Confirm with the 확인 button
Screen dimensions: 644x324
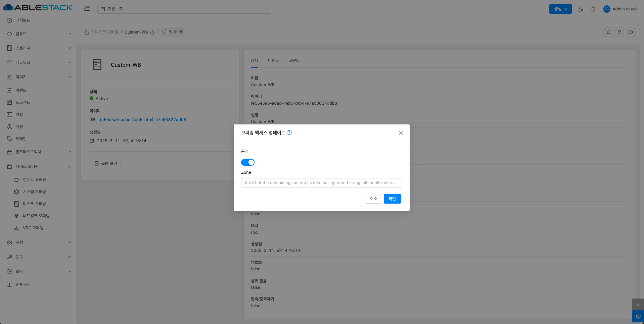pyautogui.click(x=392, y=199)
